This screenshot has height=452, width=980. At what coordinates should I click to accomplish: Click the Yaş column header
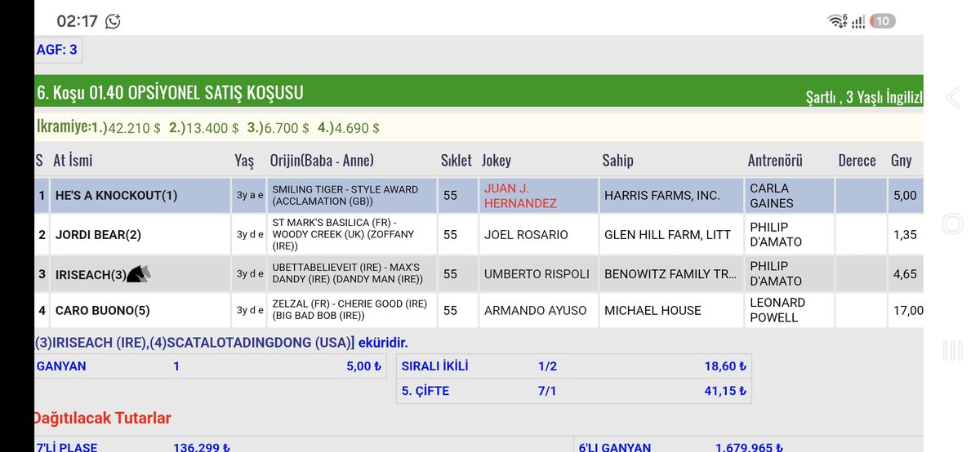click(244, 161)
